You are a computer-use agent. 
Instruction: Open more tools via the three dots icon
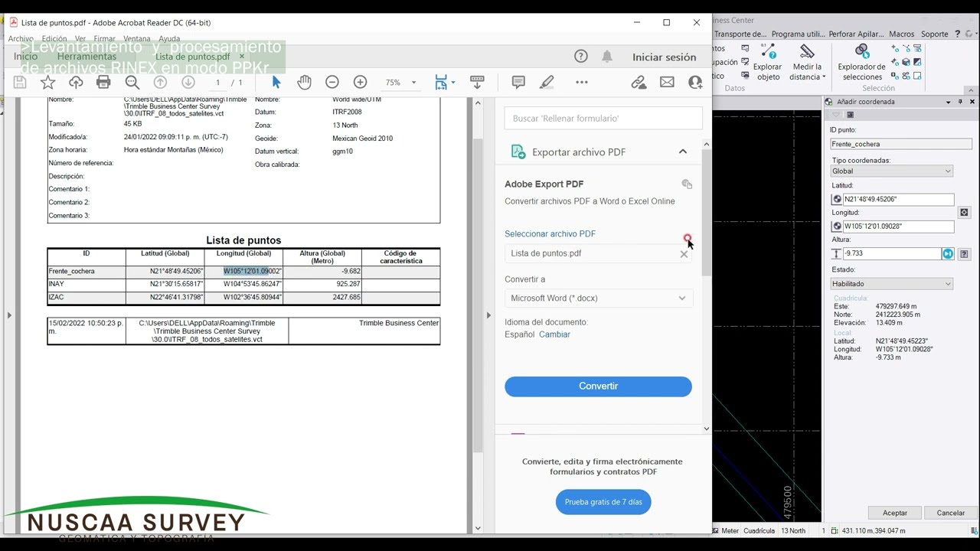[x=582, y=82]
